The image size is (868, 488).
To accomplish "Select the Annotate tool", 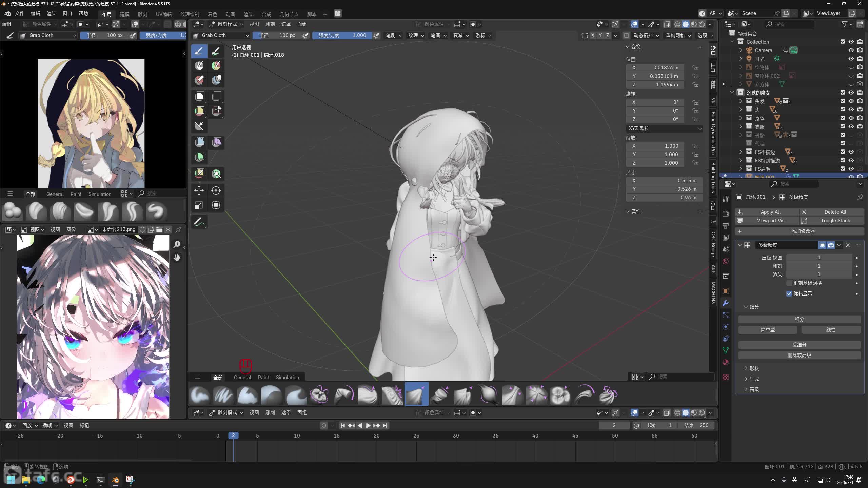I will click(x=199, y=222).
